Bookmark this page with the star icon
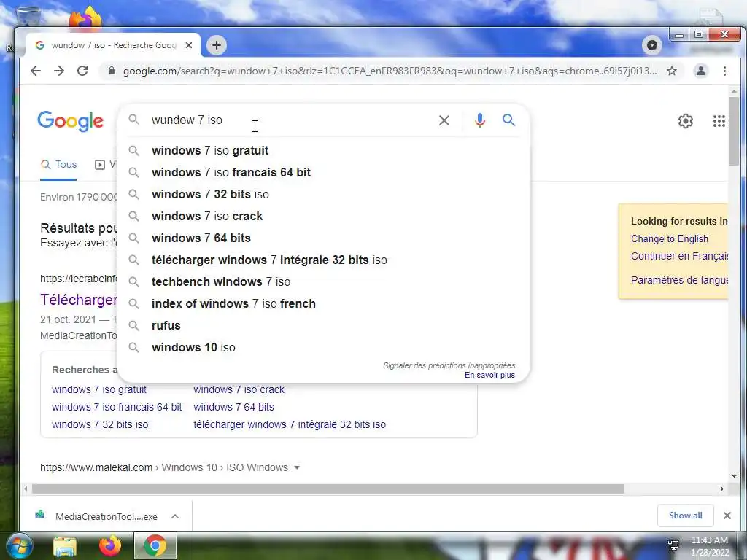 [672, 71]
